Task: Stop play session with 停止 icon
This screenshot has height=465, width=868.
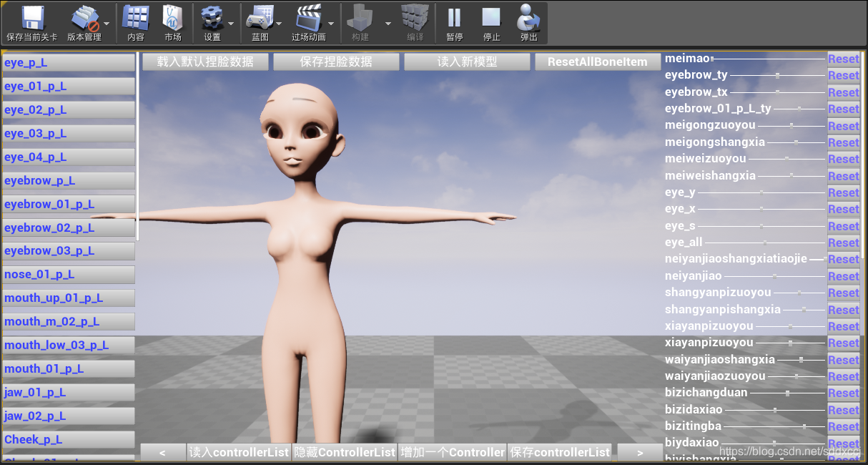Action: 491,18
